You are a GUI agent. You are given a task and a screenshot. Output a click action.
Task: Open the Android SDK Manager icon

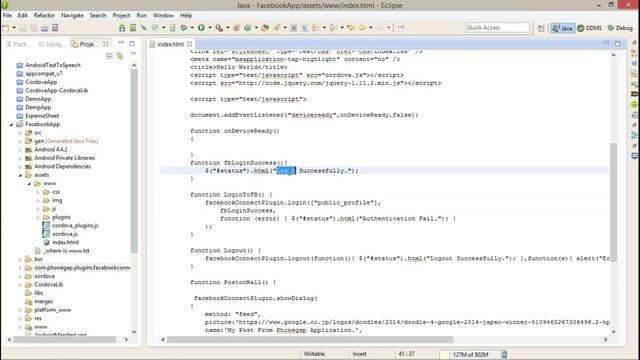point(122,28)
